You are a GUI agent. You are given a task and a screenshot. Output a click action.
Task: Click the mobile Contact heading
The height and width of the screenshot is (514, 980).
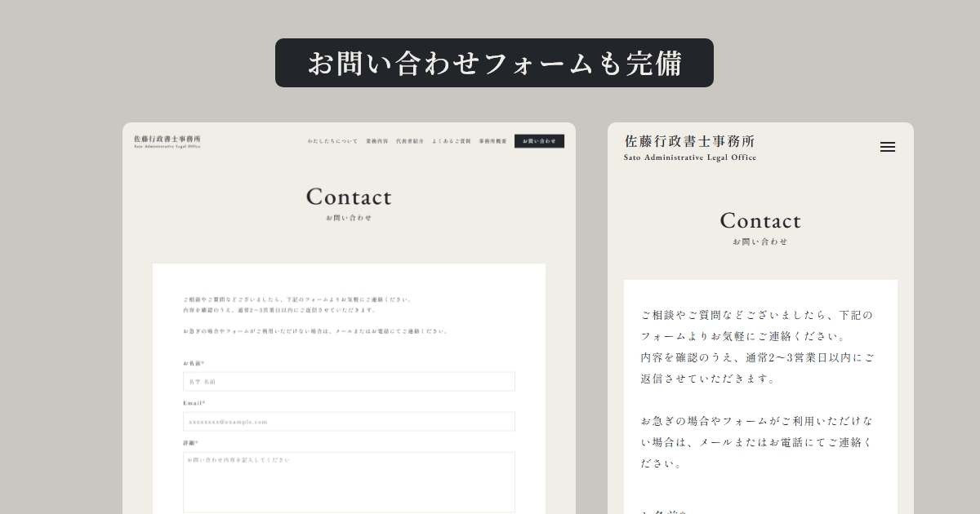pyautogui.click(x=760, y=220)
